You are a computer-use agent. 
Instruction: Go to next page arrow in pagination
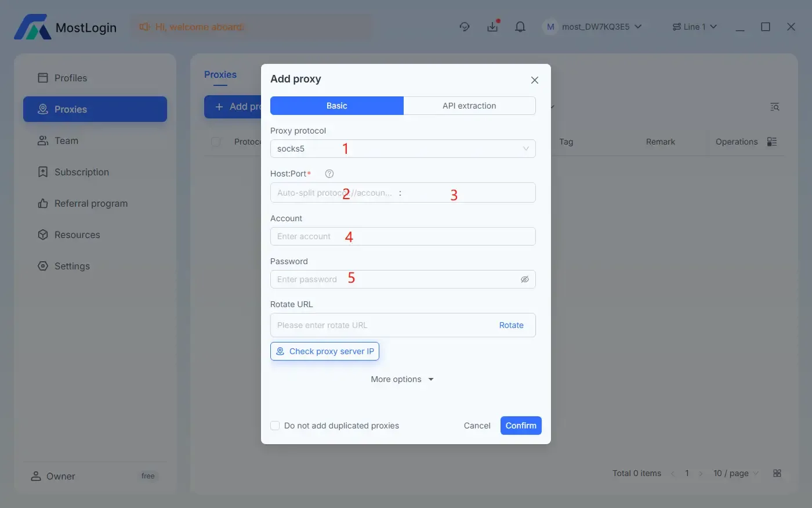pos(701,474)
